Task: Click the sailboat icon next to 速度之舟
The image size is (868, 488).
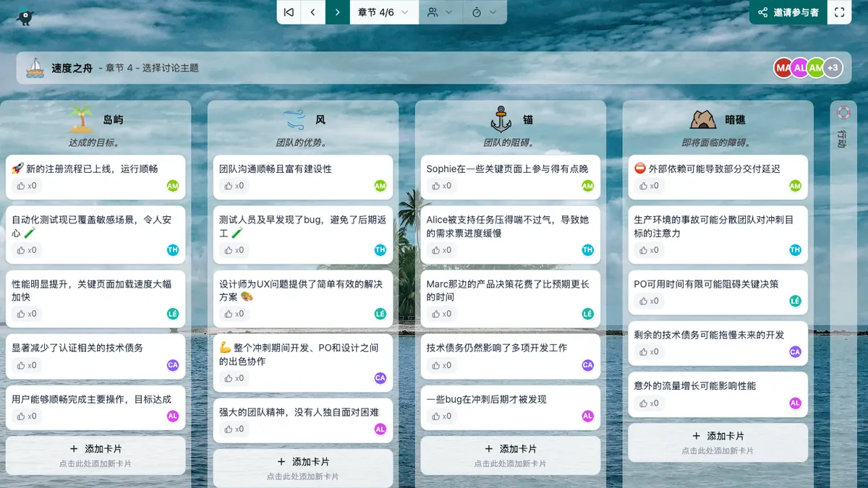Action: (33, 67)
